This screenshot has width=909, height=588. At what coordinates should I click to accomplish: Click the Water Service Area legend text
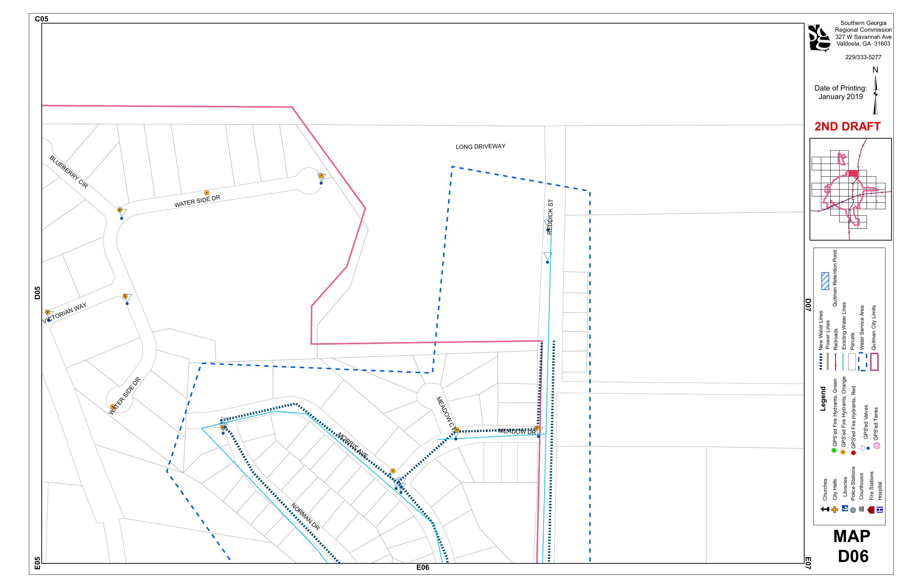pyautogui.click(x=862, y=327)
